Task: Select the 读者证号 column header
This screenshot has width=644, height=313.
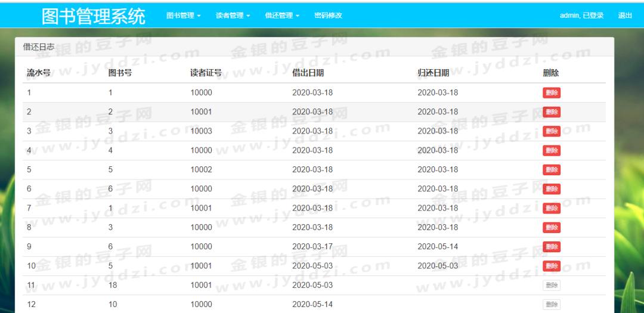Action: tap(206, 73)
